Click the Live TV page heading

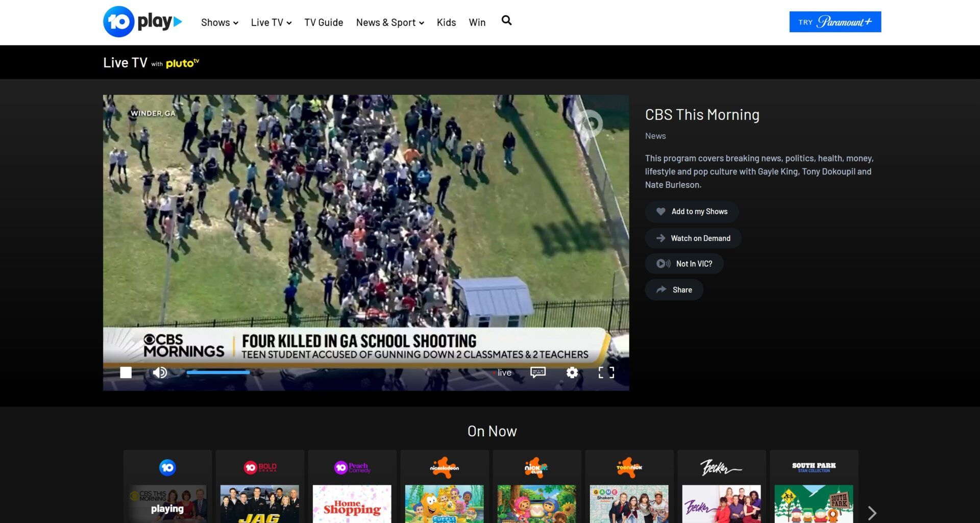(125, 63)
